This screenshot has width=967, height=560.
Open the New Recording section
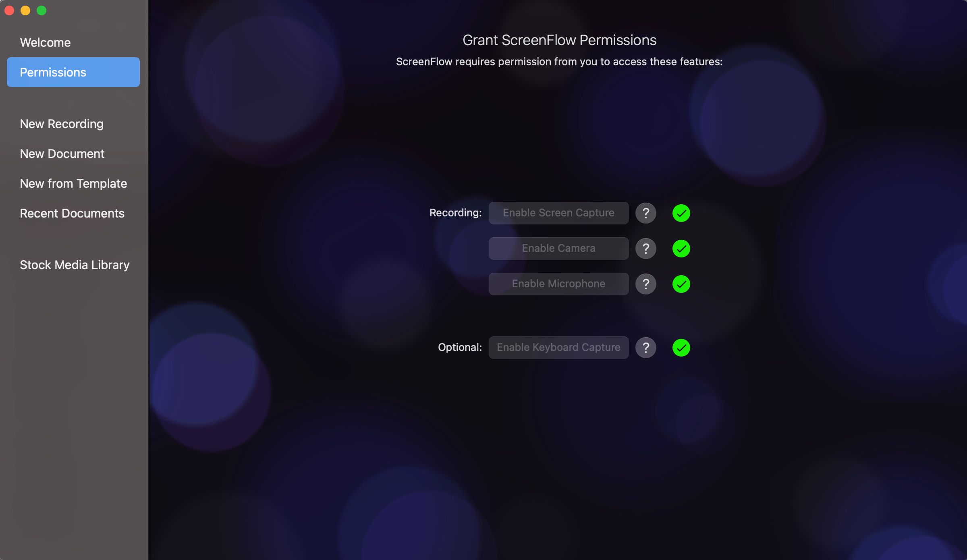click(61, 123)
